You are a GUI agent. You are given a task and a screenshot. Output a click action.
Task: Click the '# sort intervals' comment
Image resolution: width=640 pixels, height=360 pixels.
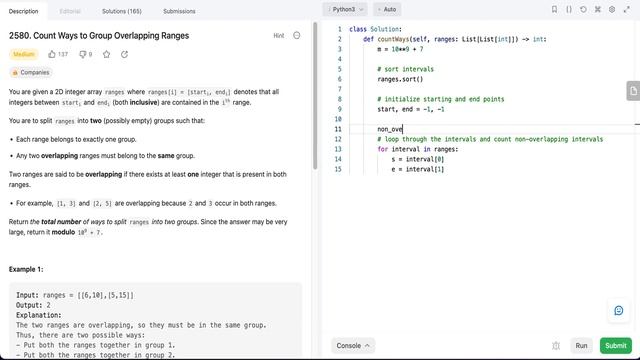(x=405, y=69)
